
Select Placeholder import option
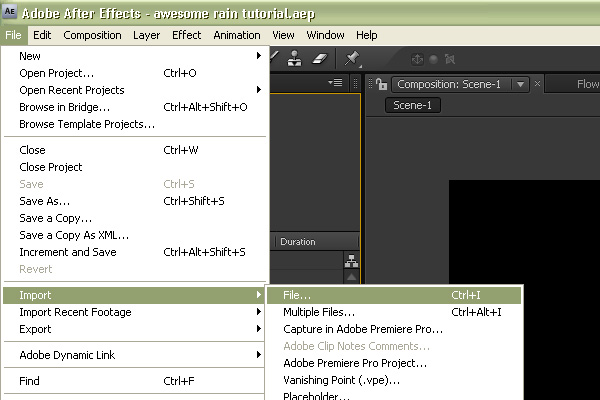click(394, 395)
